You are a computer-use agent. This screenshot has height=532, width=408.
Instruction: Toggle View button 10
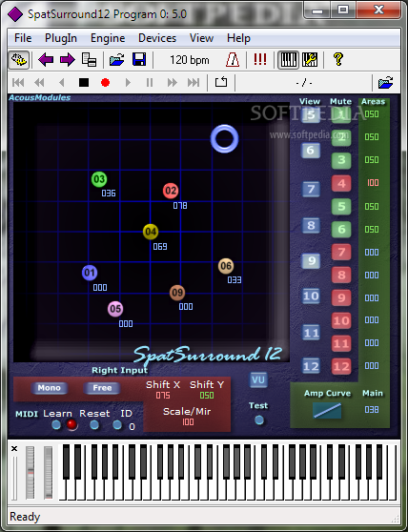(311, 296)
